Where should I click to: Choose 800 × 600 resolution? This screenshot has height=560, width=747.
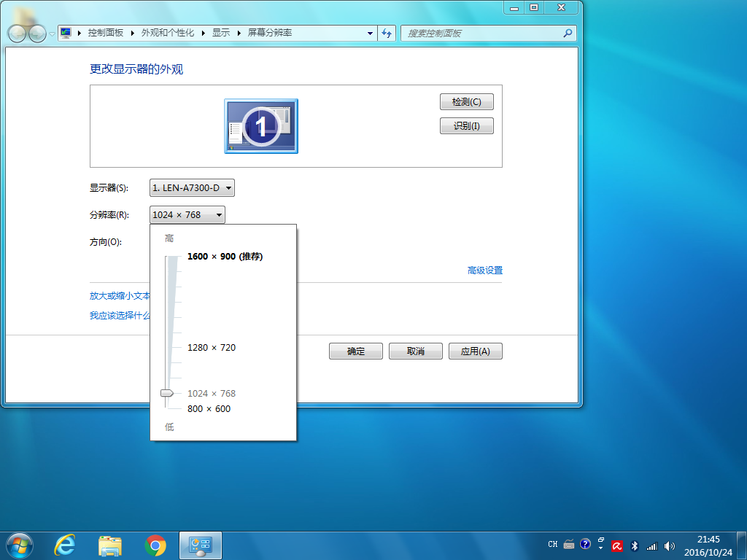click(x=209, y=408)
